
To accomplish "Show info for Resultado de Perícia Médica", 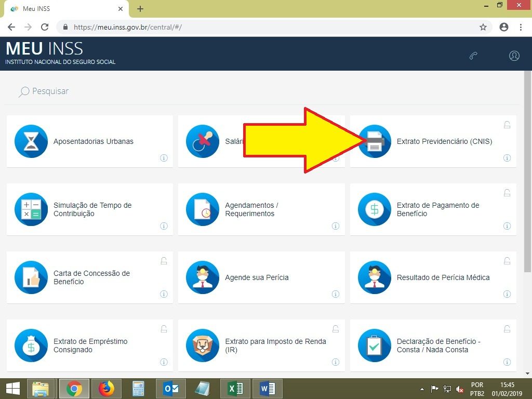I will pyautogui.click(x=507, y=294).
